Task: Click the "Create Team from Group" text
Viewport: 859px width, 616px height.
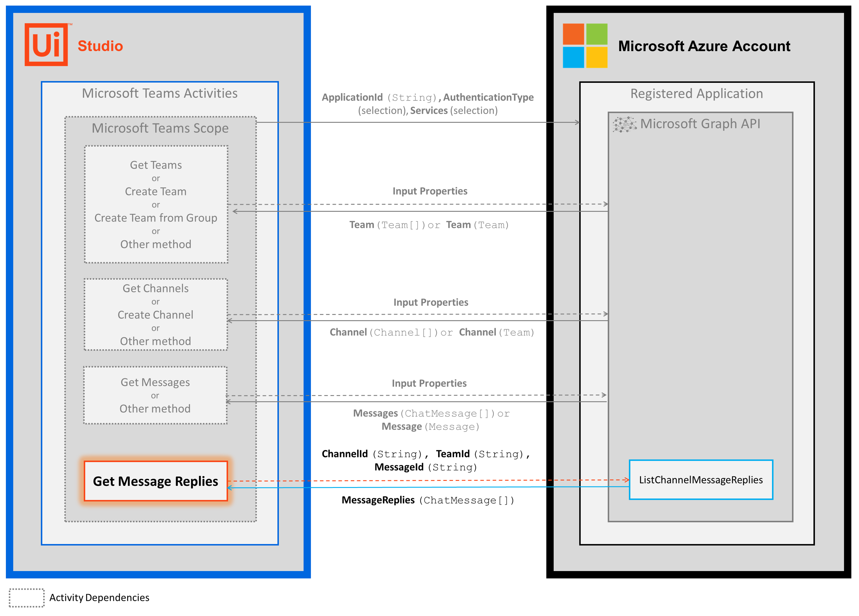Action: (x=156, y=218)
